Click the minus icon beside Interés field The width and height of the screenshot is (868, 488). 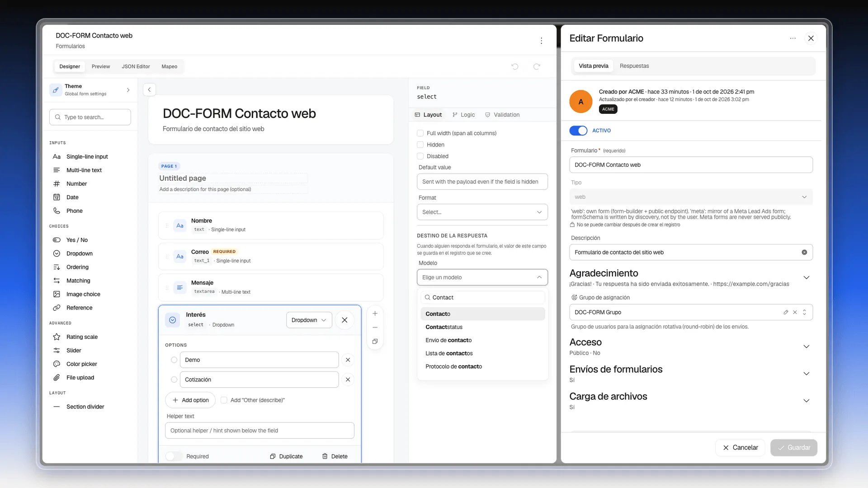[375, 327]
